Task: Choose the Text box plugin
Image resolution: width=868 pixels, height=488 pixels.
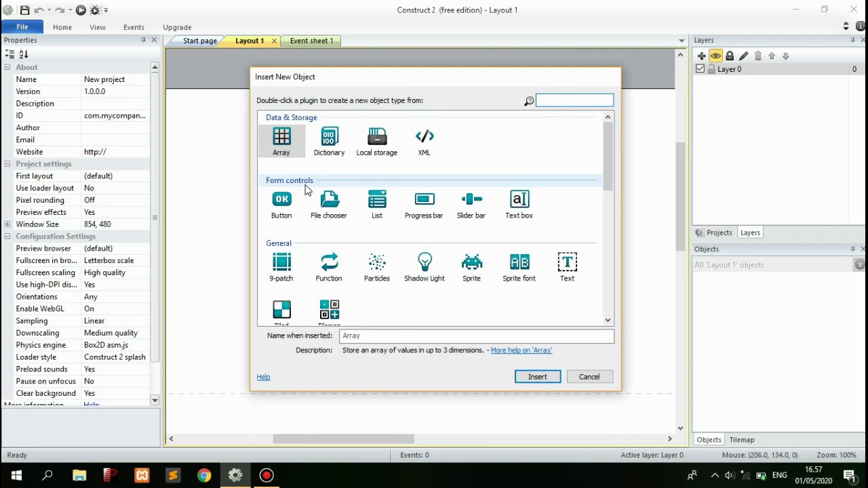Action: (519, 205)
